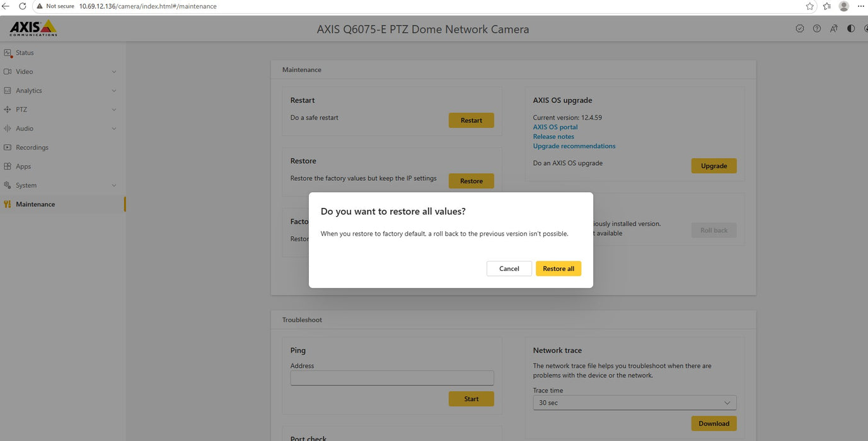Open the Release notes link
The height and width of the screenshot is (441, 868).
pyautogui.click(x=553, y=137)
